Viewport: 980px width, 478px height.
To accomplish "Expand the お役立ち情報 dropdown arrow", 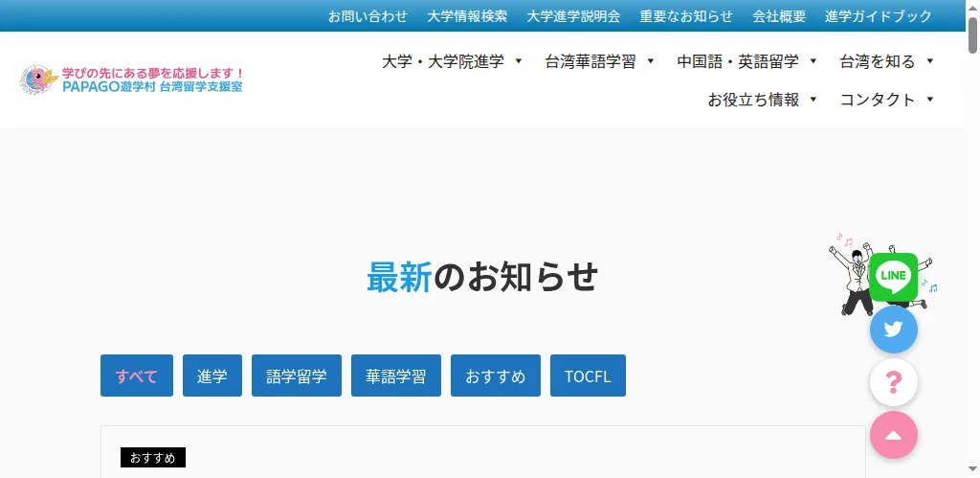I will point(813,100).
